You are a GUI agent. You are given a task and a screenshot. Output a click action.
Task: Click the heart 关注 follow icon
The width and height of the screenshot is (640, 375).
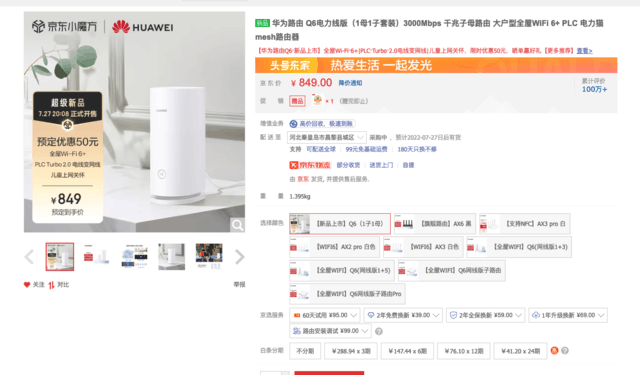(27, 284)
